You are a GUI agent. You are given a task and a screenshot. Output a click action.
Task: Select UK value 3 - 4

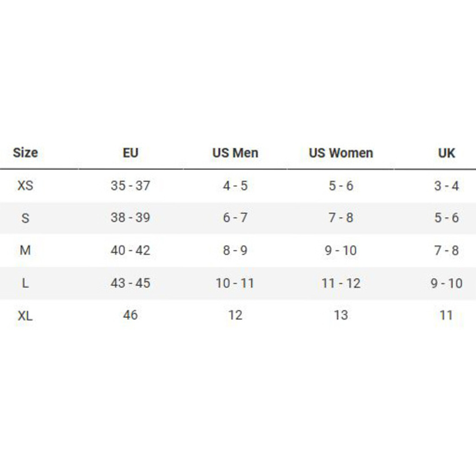(446, 186)
